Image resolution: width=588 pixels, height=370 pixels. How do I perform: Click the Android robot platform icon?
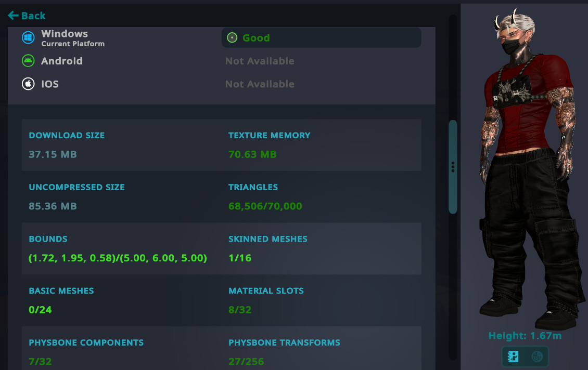point(28,61)
